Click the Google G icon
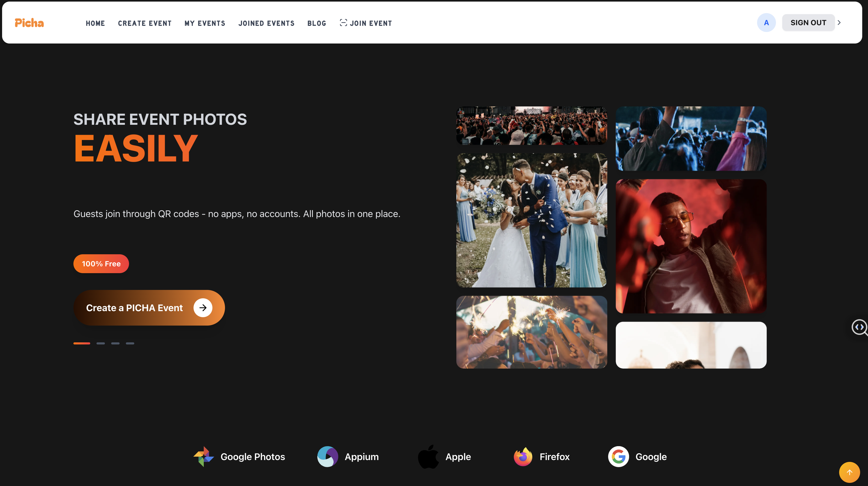 coord(618,456)
